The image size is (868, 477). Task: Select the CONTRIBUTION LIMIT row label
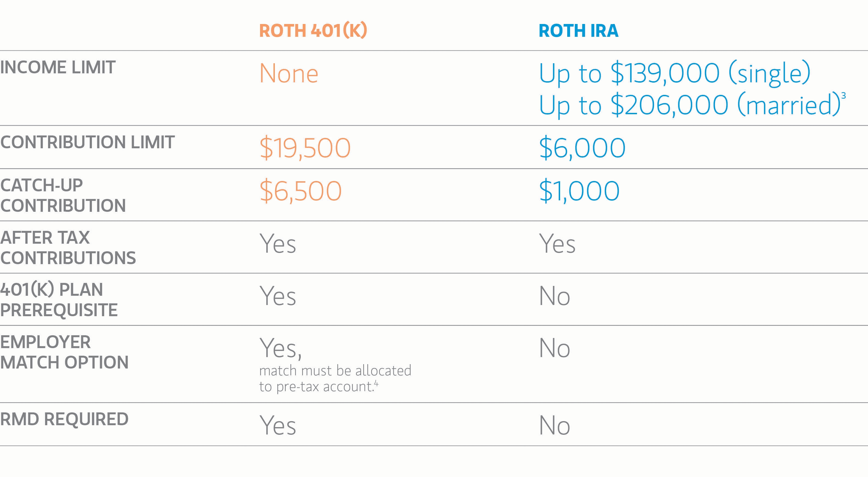click(x=87, y=142)
